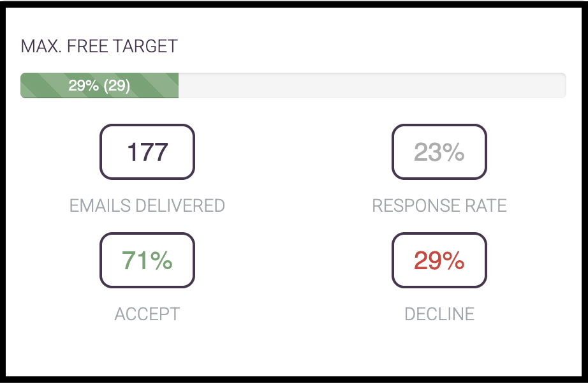
Task: Click the EMAILS DELIVERED label
Action: (x=147, y=205)
